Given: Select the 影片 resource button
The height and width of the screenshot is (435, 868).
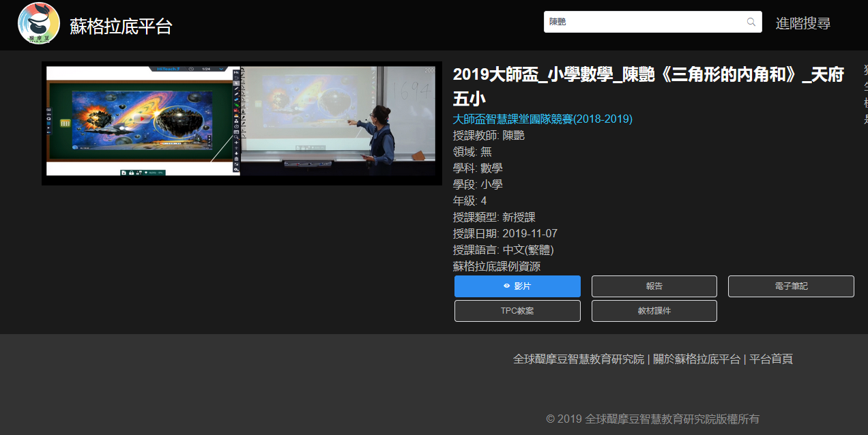Looking at the screenshot, I should (x=517, y=286).
